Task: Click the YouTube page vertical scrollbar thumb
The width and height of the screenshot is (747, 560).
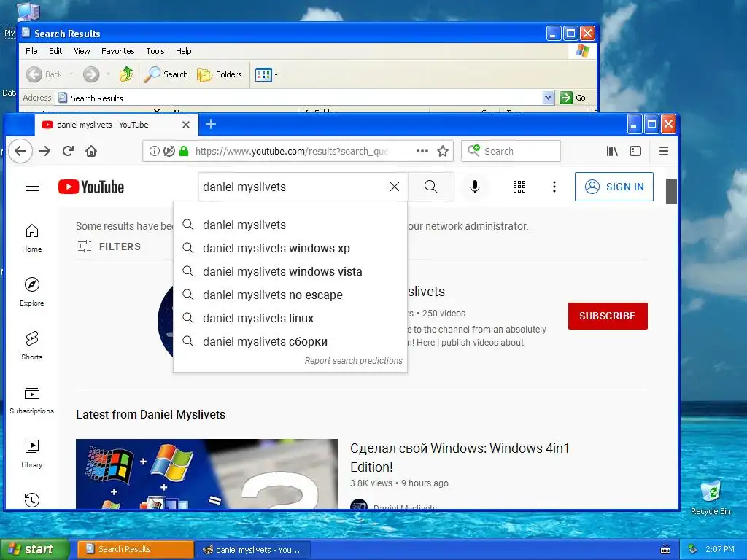Action: click(x=671, y=191)
